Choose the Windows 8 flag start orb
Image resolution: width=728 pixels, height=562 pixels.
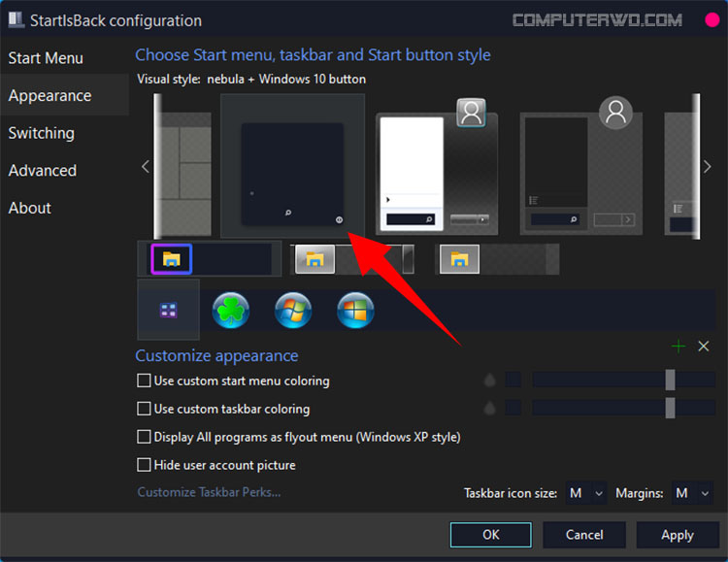[x=355, y=310]
